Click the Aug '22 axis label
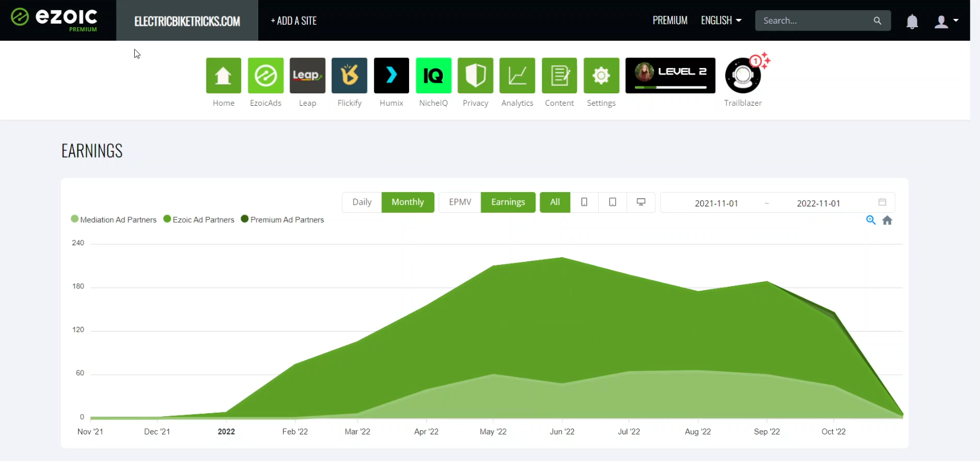Screen dimensions: 980x461 point(697,431)
